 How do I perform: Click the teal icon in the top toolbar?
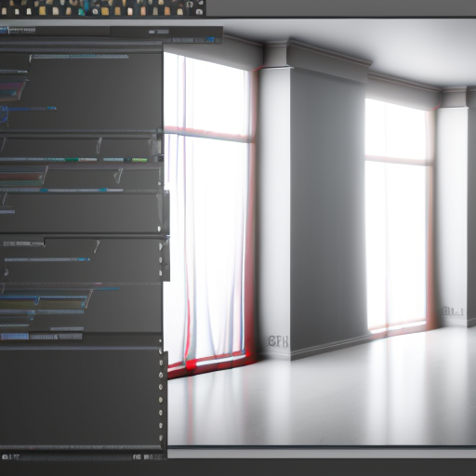82,11
